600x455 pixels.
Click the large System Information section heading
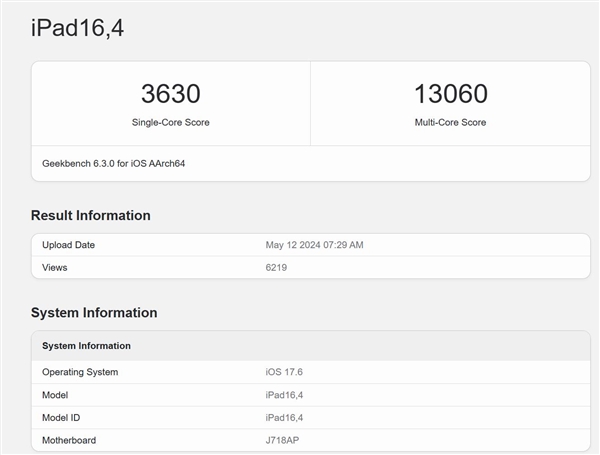94,312
